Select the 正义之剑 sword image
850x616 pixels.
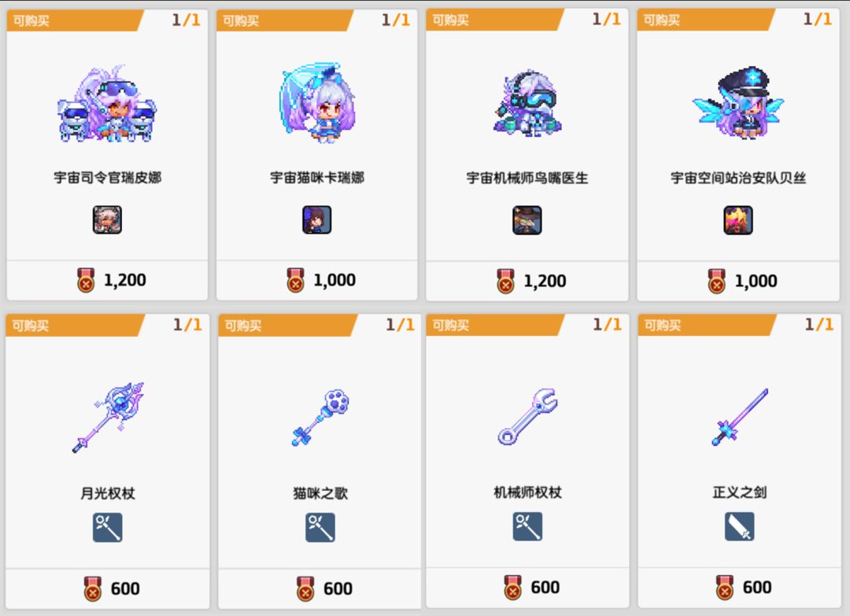pyautogui.click(x=739, y=417)
